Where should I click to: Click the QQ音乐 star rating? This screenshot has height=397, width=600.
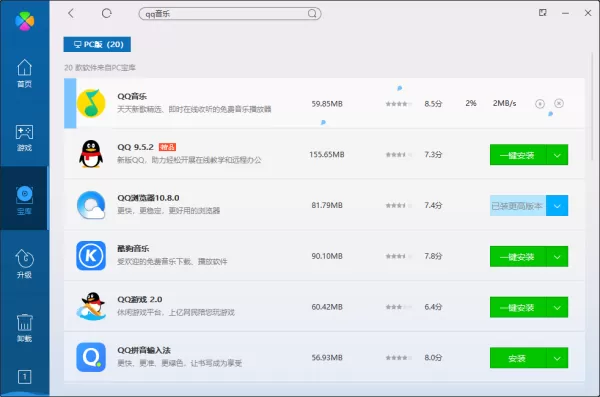pyautogui.click(x=399, y=104)
